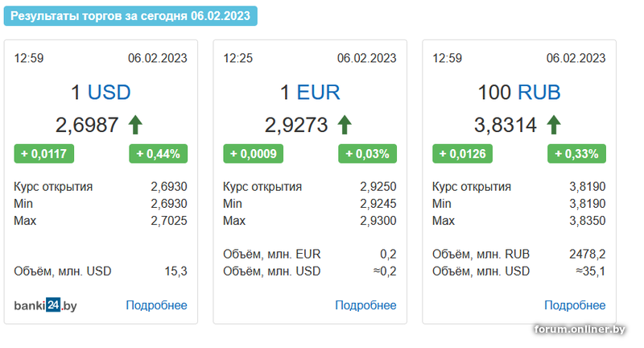Click the +0,0009 EUR change badge
Image resolution: width=644 pixels, height=348 pixels.
(253, 154)
